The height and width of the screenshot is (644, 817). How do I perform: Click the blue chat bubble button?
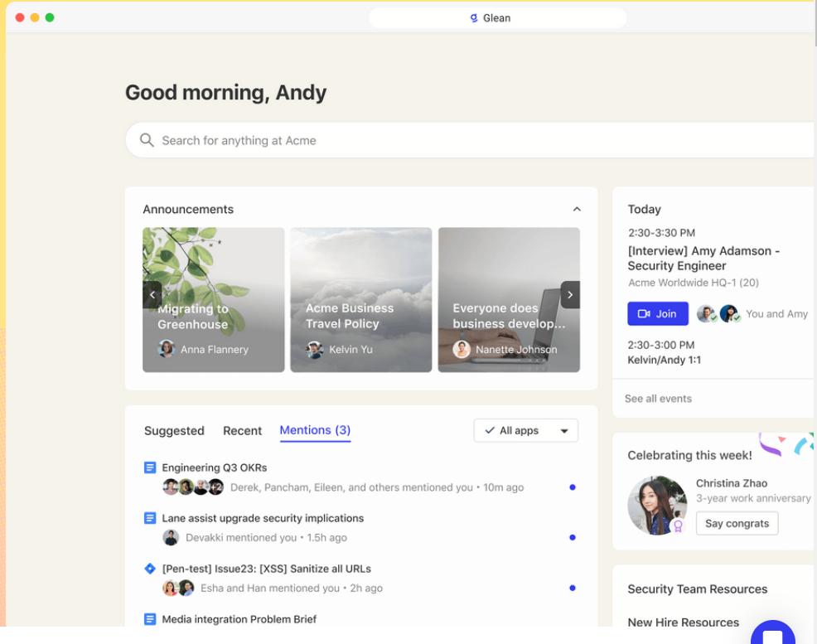pos(773,632)
